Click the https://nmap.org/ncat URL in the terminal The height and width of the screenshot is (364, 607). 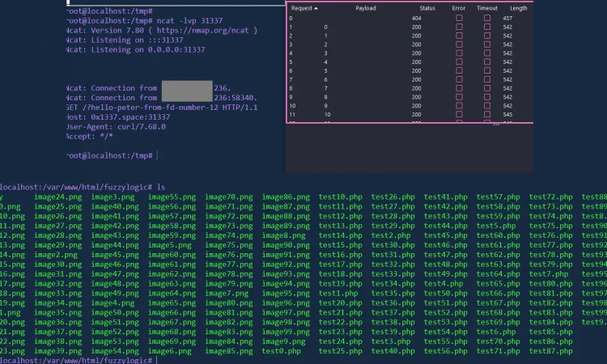tap(202, 30)
